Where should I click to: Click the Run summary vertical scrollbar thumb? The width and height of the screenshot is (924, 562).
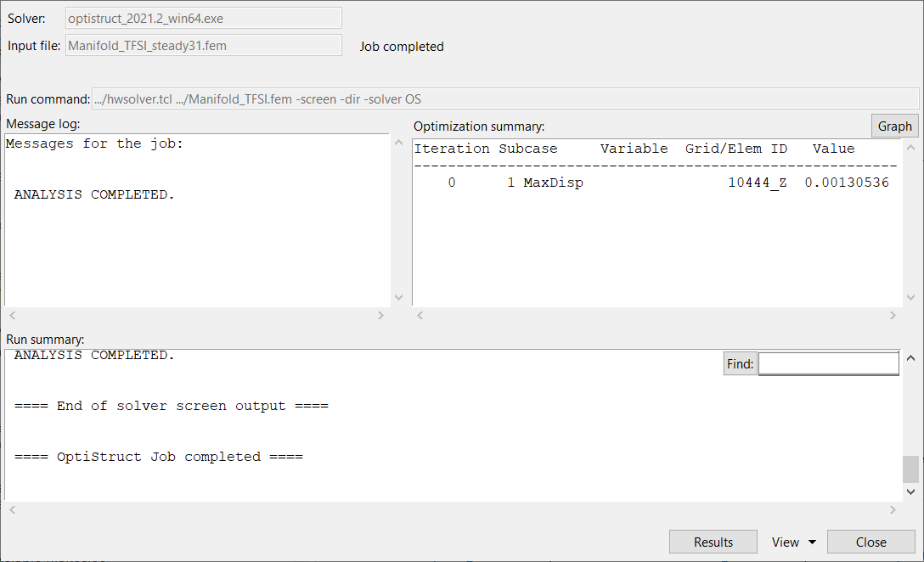pos(911,469)
